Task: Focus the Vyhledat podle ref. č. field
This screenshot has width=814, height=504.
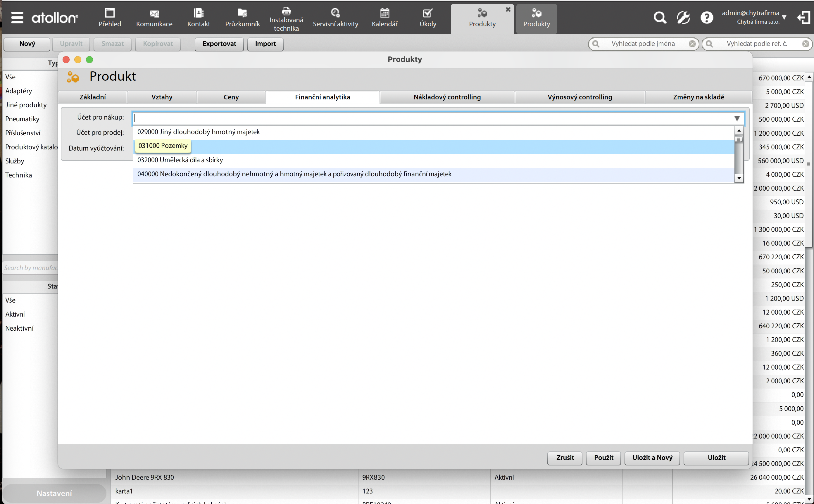Action: pos(757,44)
